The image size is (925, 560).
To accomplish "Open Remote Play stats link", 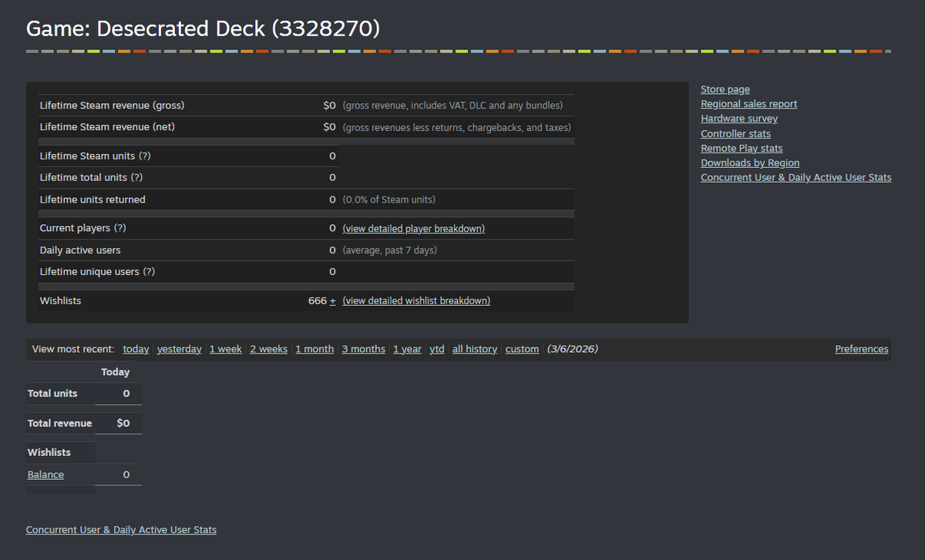I will pos(742,148).
